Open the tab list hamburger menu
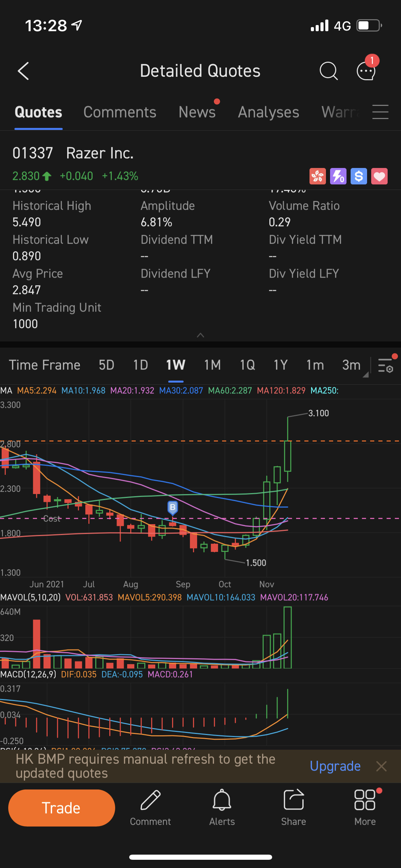 pos(380,112)
